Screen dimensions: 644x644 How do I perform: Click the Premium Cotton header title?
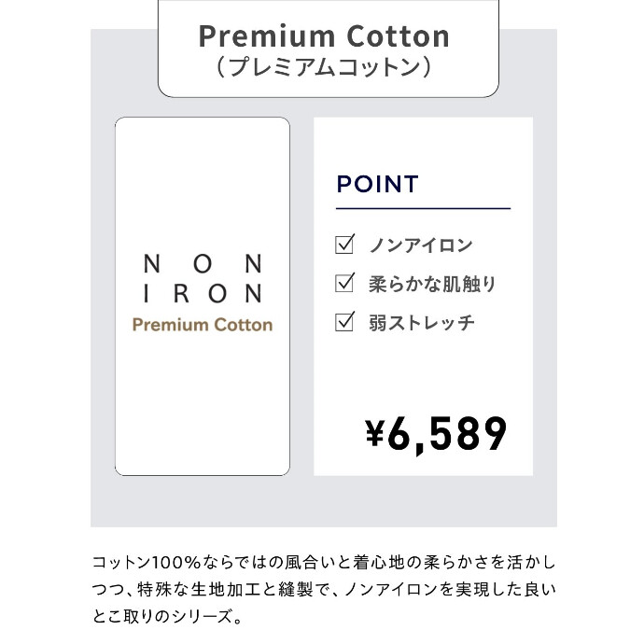pyautogui.click(x=324, y=36)
